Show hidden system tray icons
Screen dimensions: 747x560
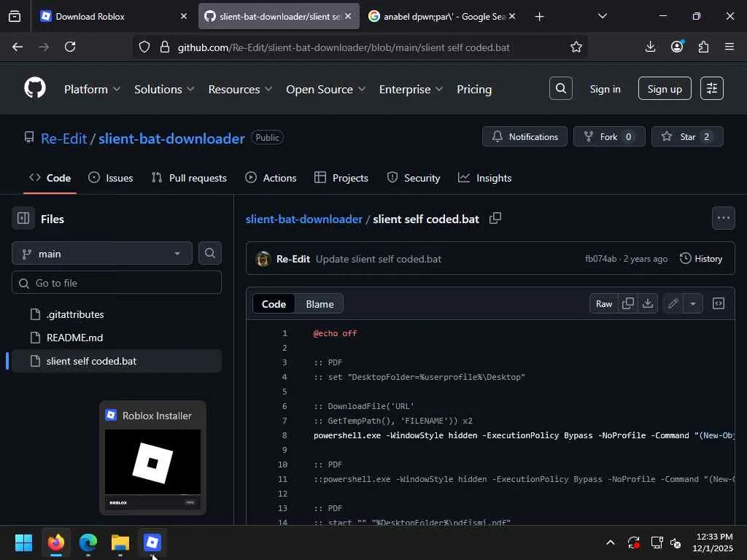[x=611, y=542]
